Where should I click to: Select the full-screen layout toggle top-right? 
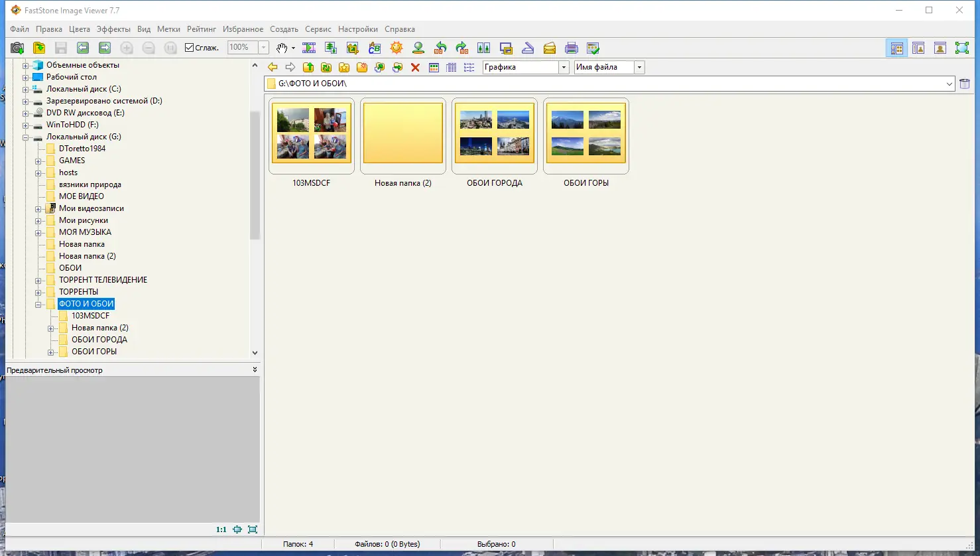coord(962,47)
